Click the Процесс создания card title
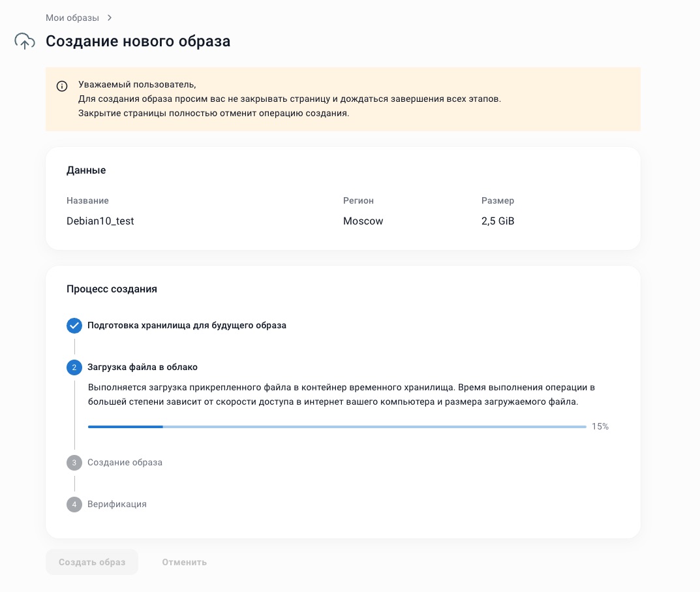 [x=112, y=289]
